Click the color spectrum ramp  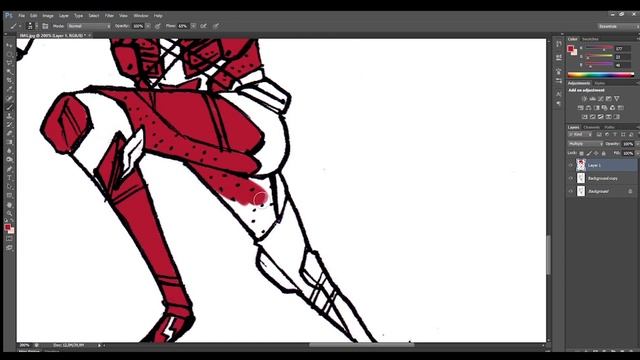[600, 75]
